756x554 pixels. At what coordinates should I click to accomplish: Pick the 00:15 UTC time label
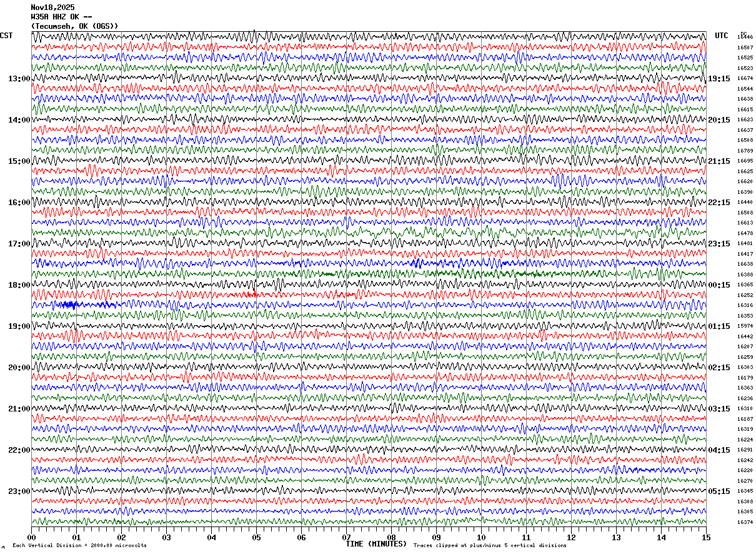719,285
